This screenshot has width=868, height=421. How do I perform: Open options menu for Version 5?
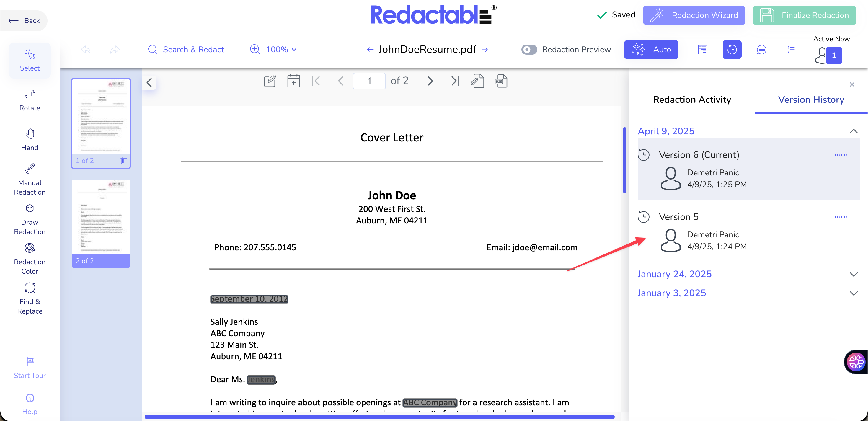point(841,217)
